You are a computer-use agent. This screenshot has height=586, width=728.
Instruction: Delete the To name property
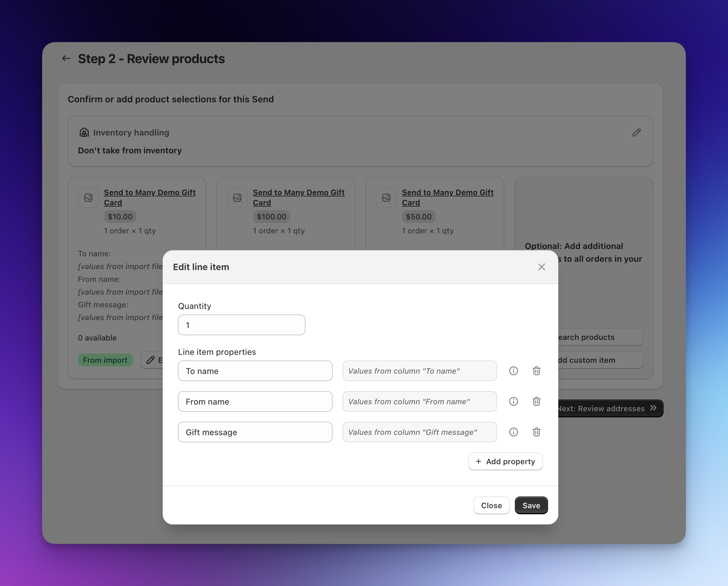click(537, 371)
